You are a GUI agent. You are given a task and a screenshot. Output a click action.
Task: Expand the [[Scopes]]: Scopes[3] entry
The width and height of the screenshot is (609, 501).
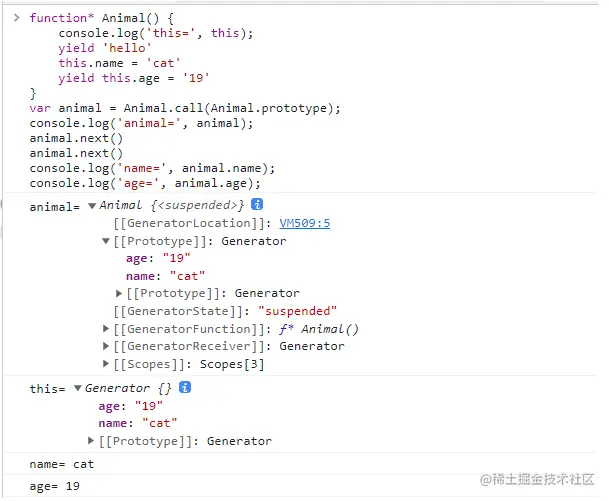(x=106, y=364)
